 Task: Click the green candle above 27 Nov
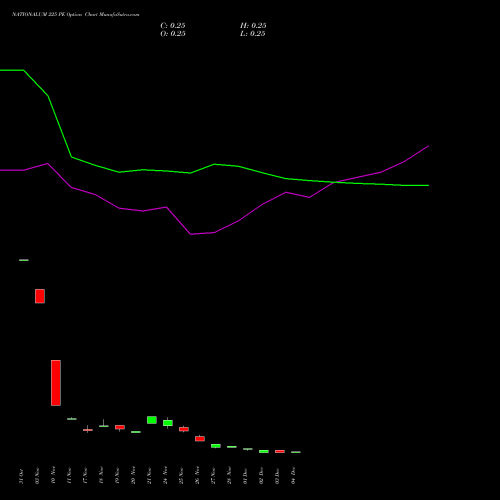coord(216,446)
